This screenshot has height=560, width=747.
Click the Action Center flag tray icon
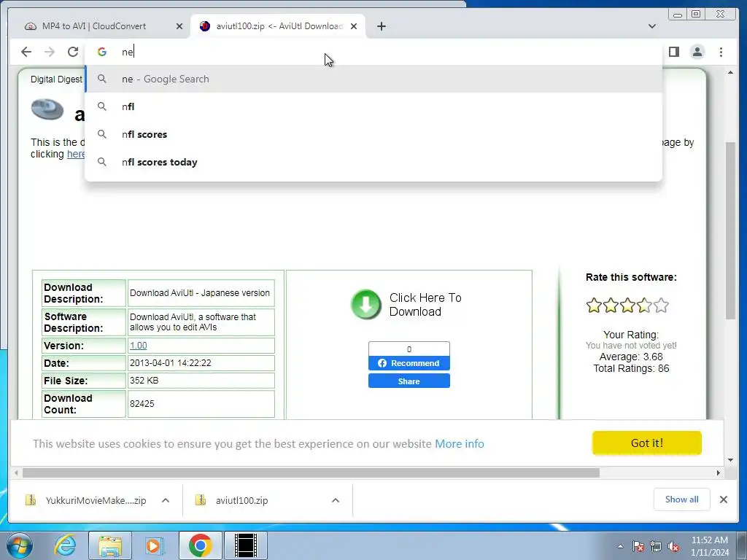638,547
